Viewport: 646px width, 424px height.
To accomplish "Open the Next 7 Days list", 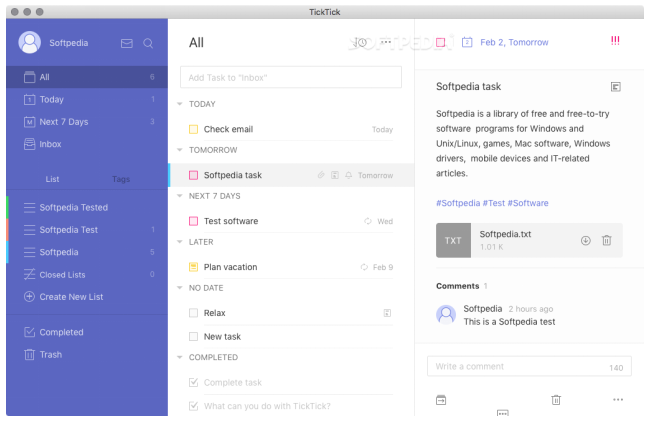I will pyautogui.click(x=87, y=122).
